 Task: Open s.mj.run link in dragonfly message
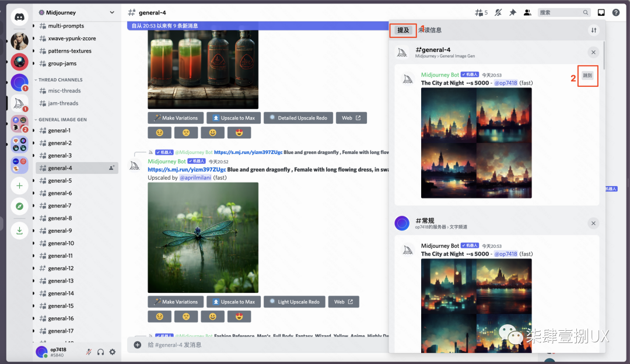click(187, 170)
